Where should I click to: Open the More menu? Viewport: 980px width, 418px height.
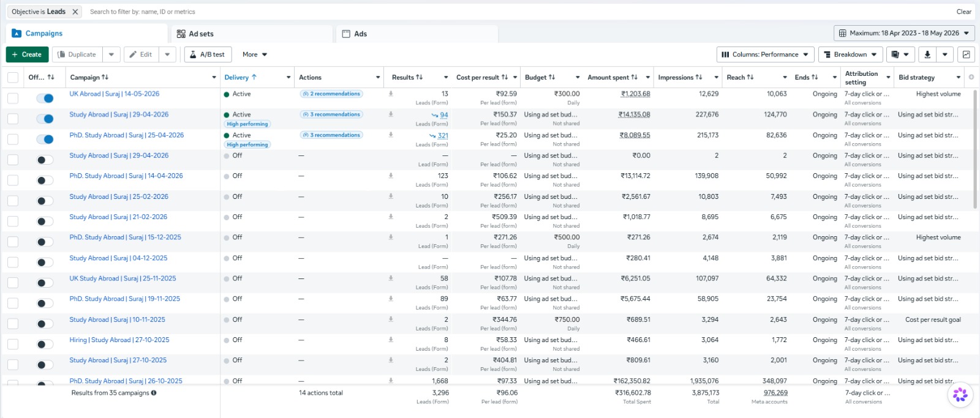(x=255, y=54)
